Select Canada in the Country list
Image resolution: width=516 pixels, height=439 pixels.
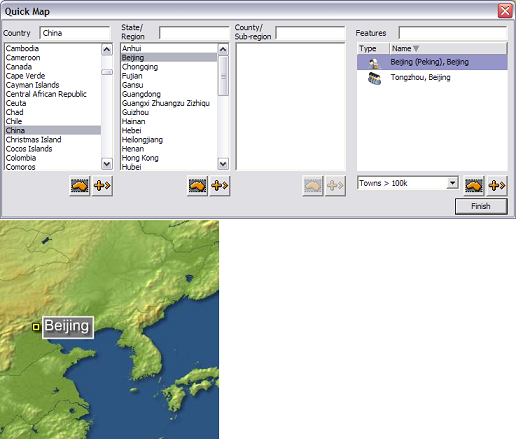pos(19,67)
